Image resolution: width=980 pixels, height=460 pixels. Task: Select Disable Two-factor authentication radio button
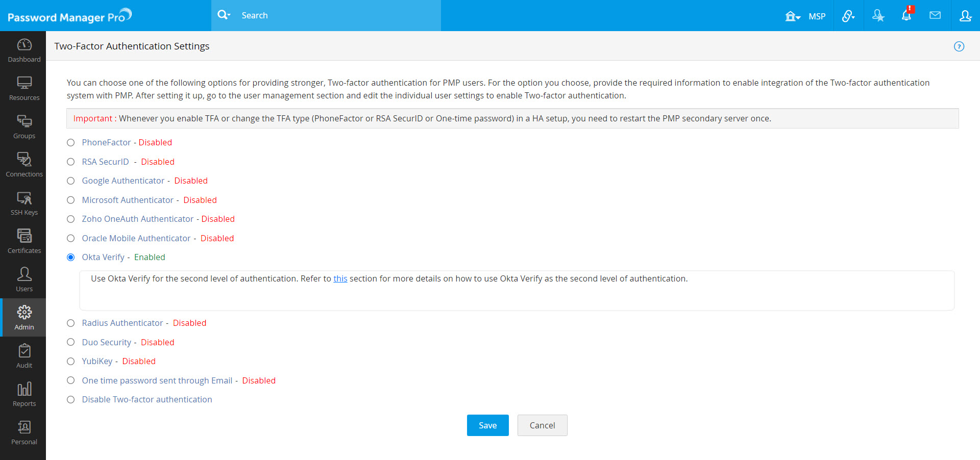tap(71, 400)
